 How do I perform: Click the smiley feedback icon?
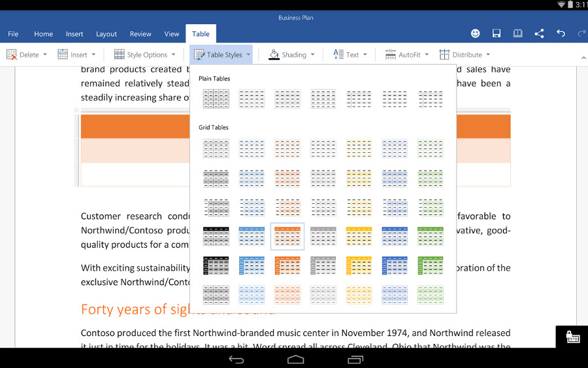(475, 33)
